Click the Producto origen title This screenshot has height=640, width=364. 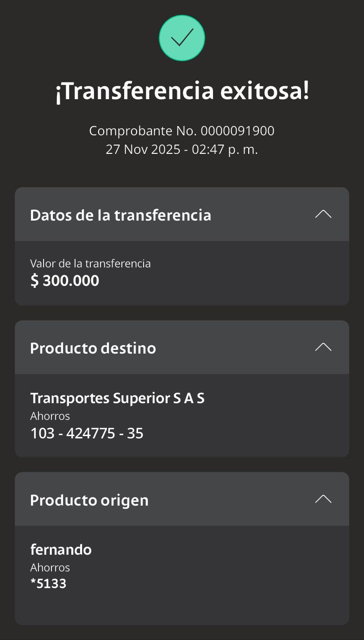coord(89,500)
